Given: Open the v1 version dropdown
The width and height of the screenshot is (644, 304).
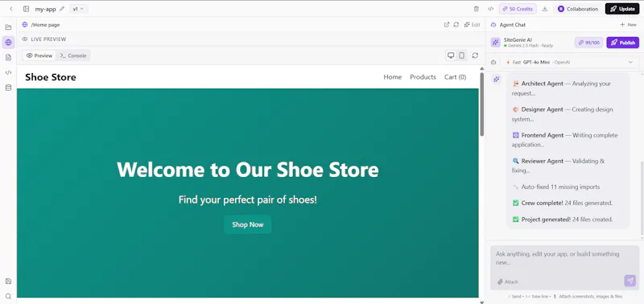Looking at the screenshot, I should click(78, 9).
